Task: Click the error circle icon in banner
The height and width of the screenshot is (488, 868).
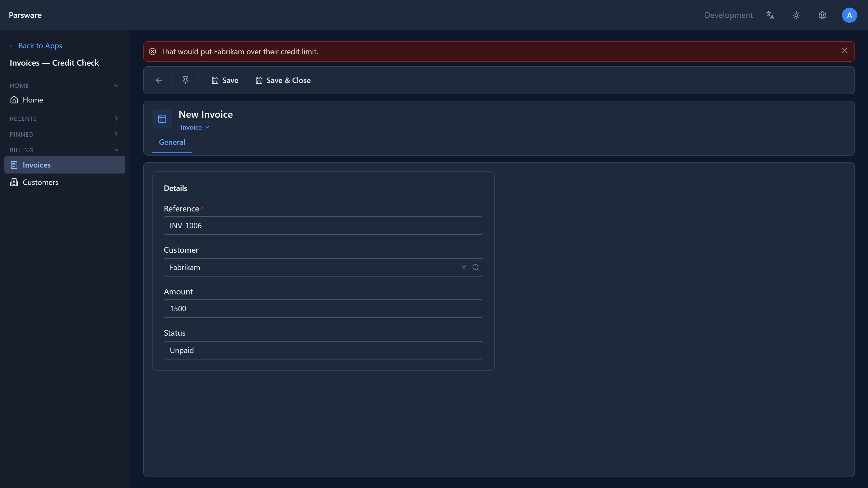Action: point(152,52)
